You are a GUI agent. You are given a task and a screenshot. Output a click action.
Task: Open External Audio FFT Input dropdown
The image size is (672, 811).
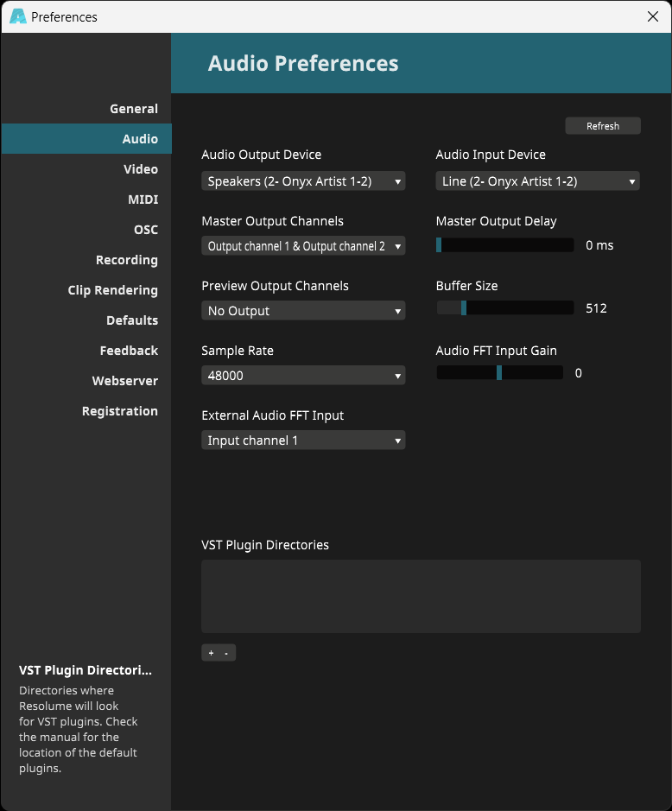(x=303, y=440)
